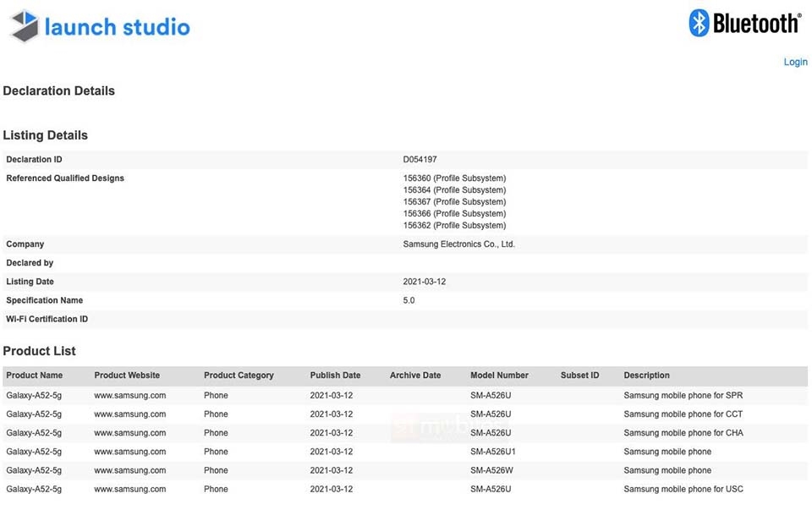Click the Galaxy-A52-5g name in CCT row
Viewport: 812px width, 510px height.
(34, 414)
